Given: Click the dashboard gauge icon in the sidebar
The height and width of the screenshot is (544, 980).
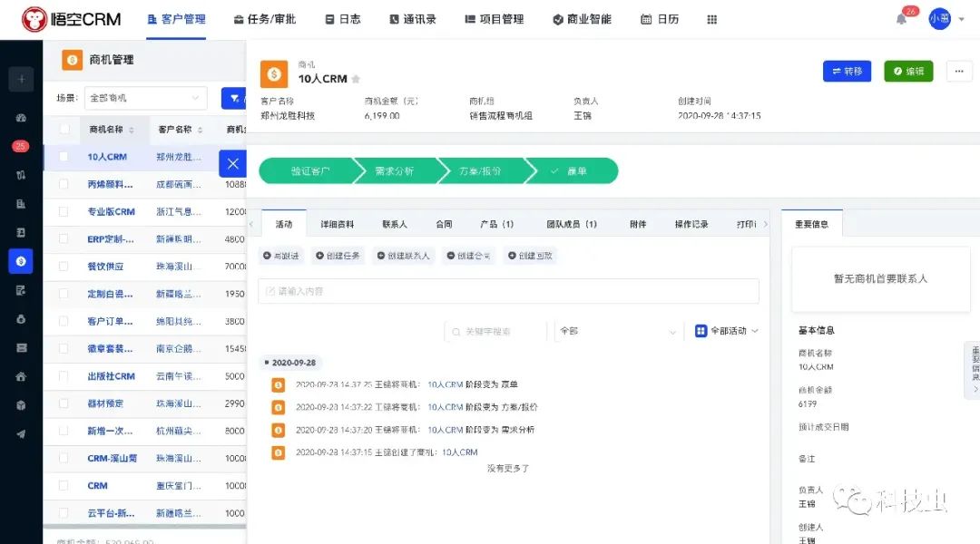Looking at the screenshot, I should tap(21, 118).
